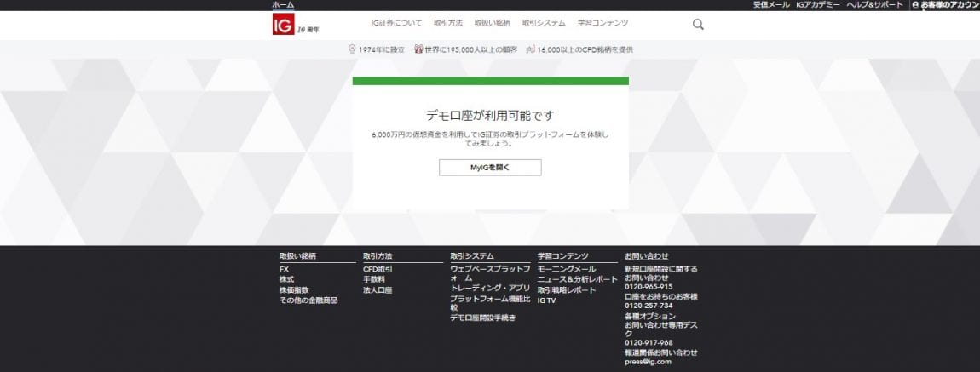
Task: Go to IGアカデミー link
Action: click(818, 5)
